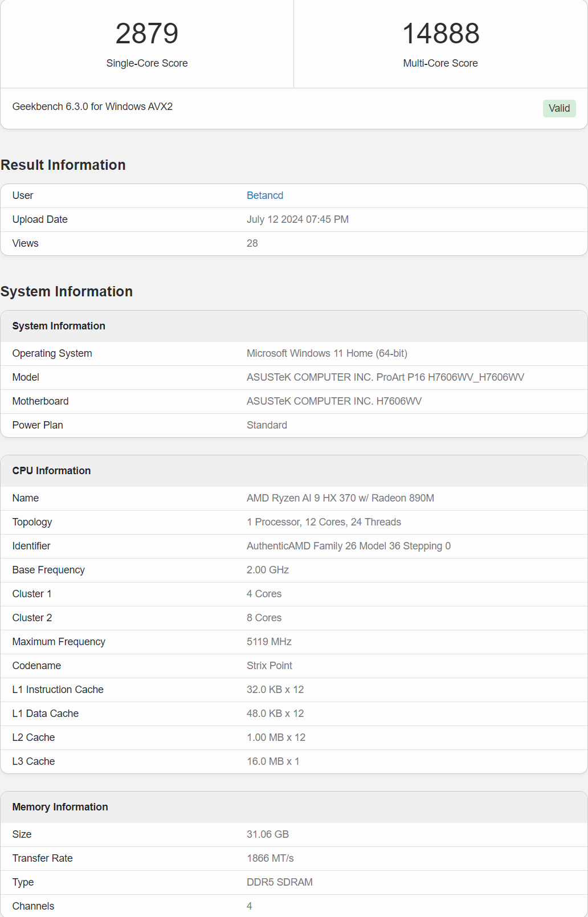Click the Topology value 12 Cores, 24 Threads
The width and height of the screenshot is (588, 917).
point(324,522)
